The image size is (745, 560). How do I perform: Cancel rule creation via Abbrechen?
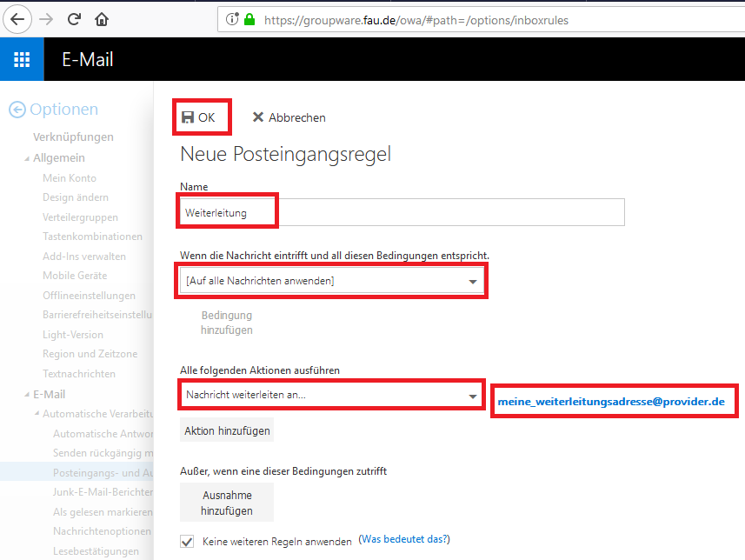289,117
